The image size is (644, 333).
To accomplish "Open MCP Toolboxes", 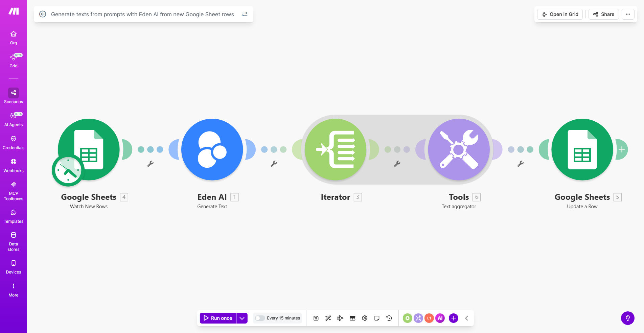I will pyautogui.click(x=14, y=191).
